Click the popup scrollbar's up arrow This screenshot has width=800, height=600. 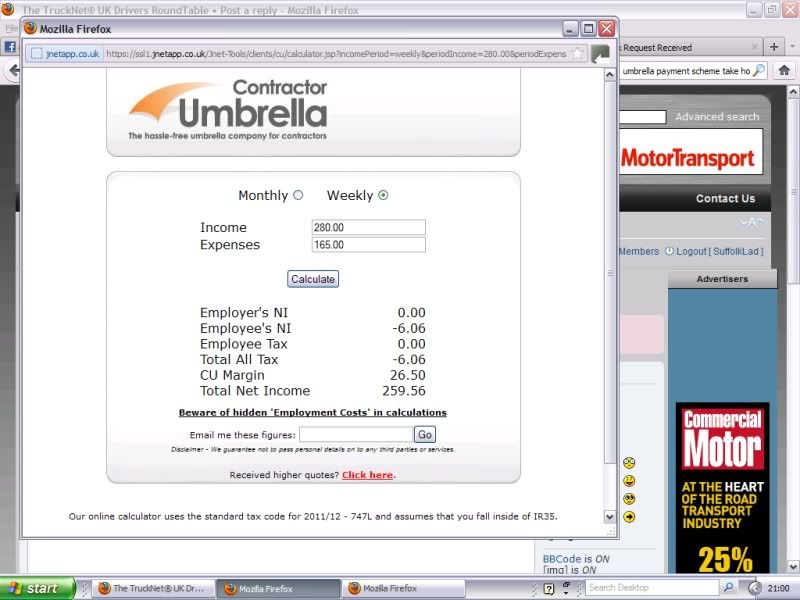610,75
